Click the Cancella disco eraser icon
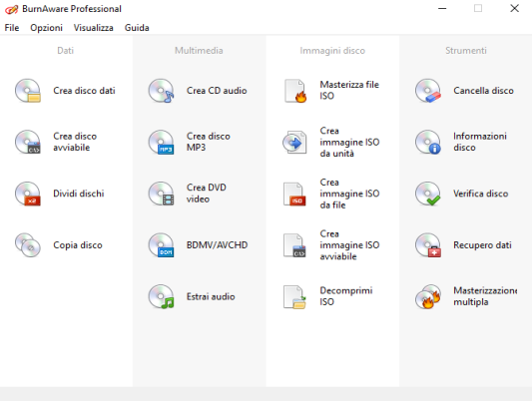This screenshot has width=532, height=401. pos(428,91)
